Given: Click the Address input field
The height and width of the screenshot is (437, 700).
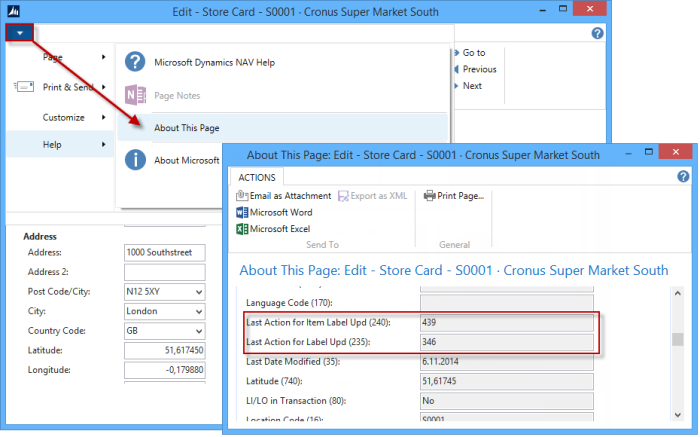Looking at the screenshot, I should click(x=164, y=252).
